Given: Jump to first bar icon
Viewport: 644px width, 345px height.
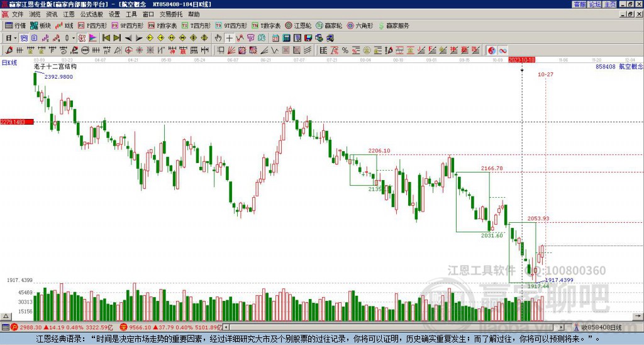Looking at the screenshot, I should click(106, 38).
